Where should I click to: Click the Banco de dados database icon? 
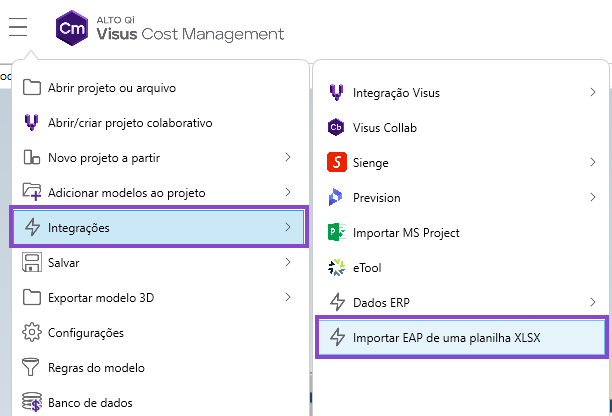31,403
